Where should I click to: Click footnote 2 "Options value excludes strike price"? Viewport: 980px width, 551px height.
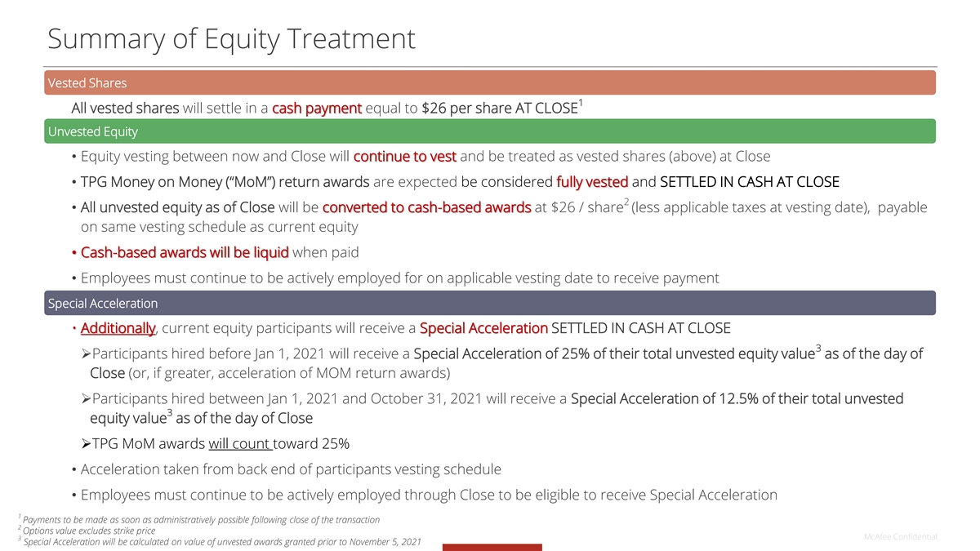click(x=90, y=531)
